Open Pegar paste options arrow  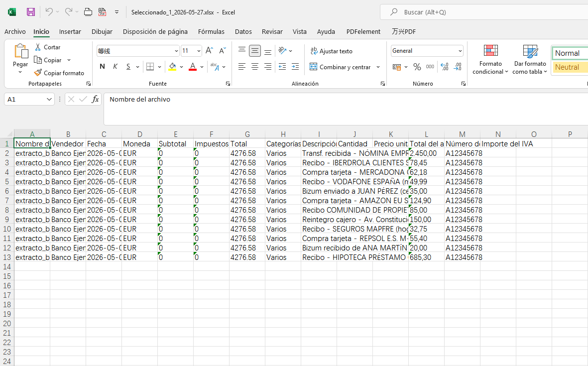(x=20, y=72)
